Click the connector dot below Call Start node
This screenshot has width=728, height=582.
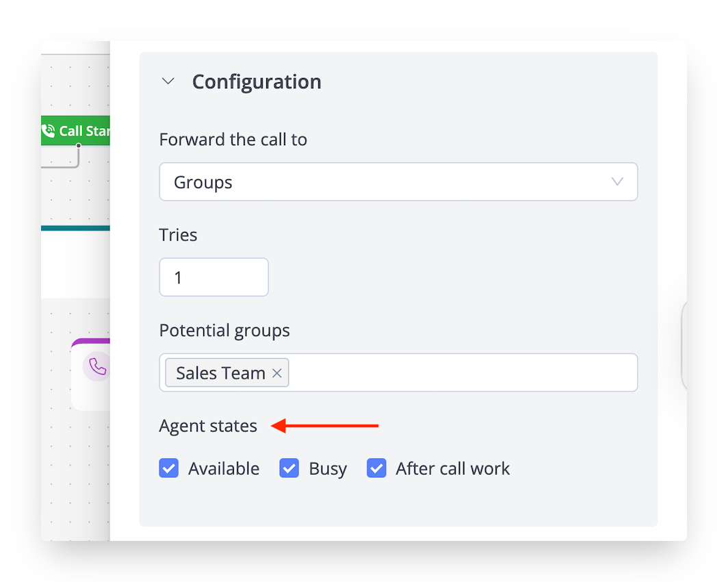coord(79,146)
